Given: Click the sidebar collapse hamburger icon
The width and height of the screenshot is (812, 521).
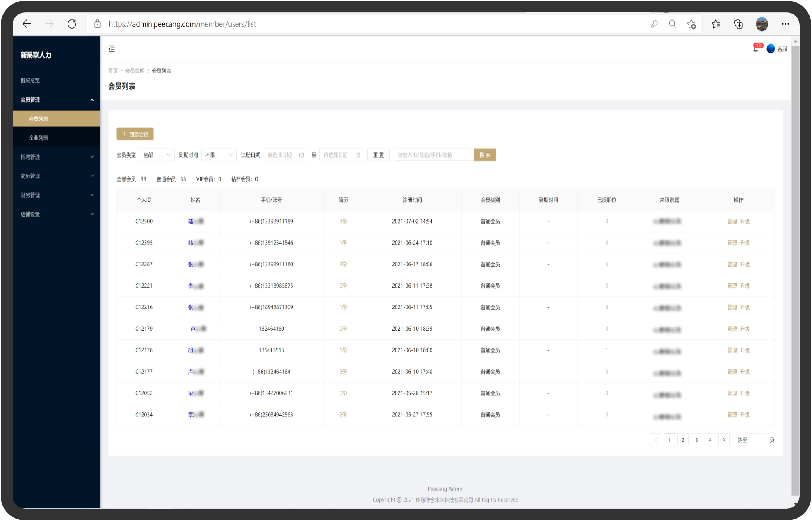Looking at the screenshot, I should (x=112, y=49).
